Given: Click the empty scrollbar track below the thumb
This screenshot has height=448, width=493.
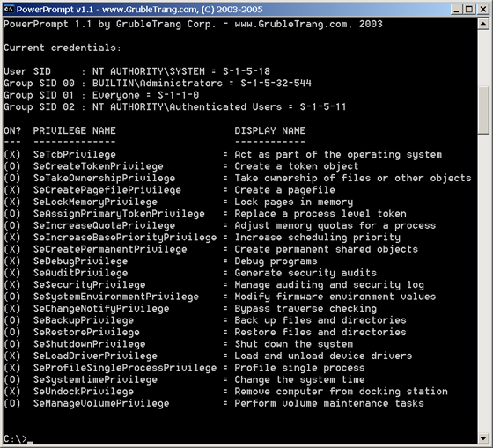Looking at the screenshot, I should point(483,283).
